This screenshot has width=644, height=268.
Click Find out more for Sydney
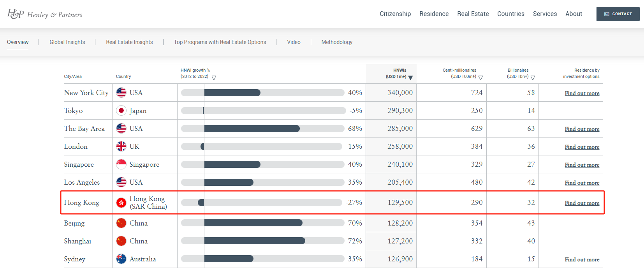coord(582,259)
